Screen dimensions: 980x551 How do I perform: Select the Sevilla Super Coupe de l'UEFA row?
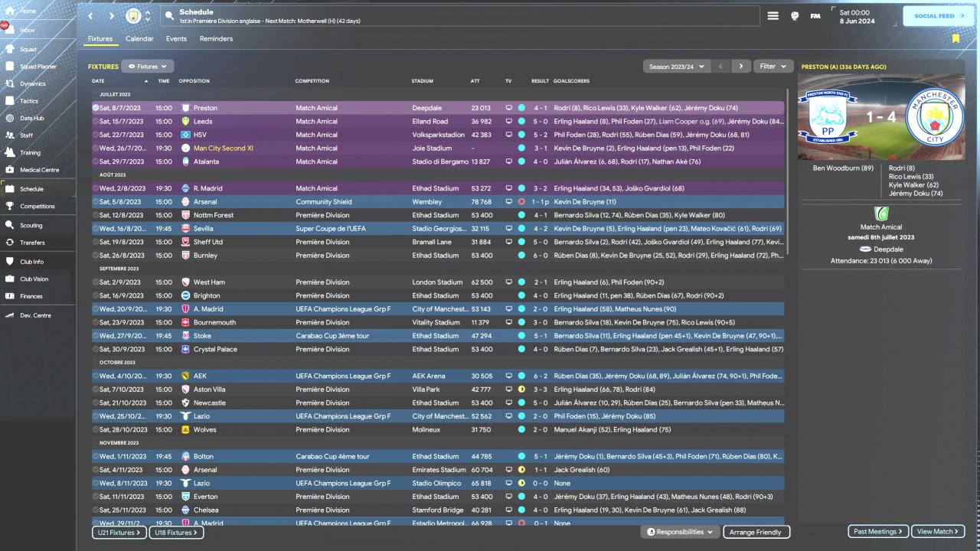pyautogui.click(x=438, y=228)
